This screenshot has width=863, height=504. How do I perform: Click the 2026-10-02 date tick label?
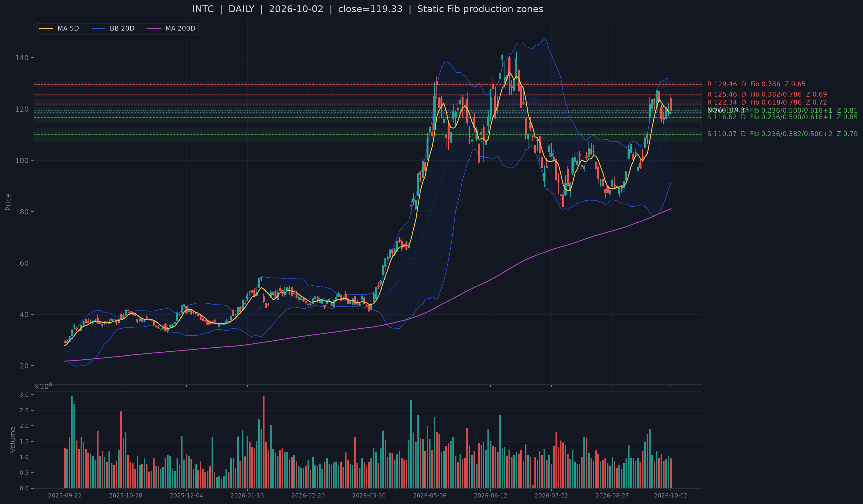[x=671, y=496]
